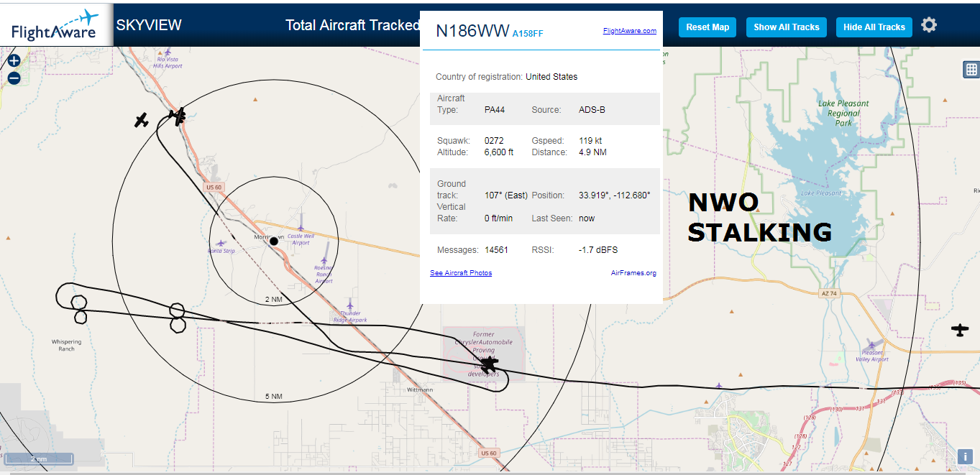This screenshot has width=980, height=475.
Task: Click the FlightAware logo
Action: click(55, 25)
